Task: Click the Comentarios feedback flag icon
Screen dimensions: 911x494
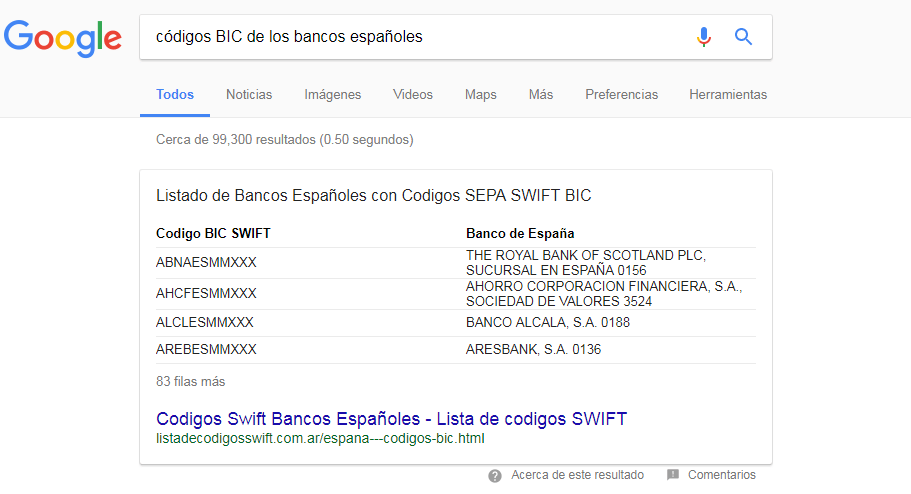Action: (x=673, y=475)
